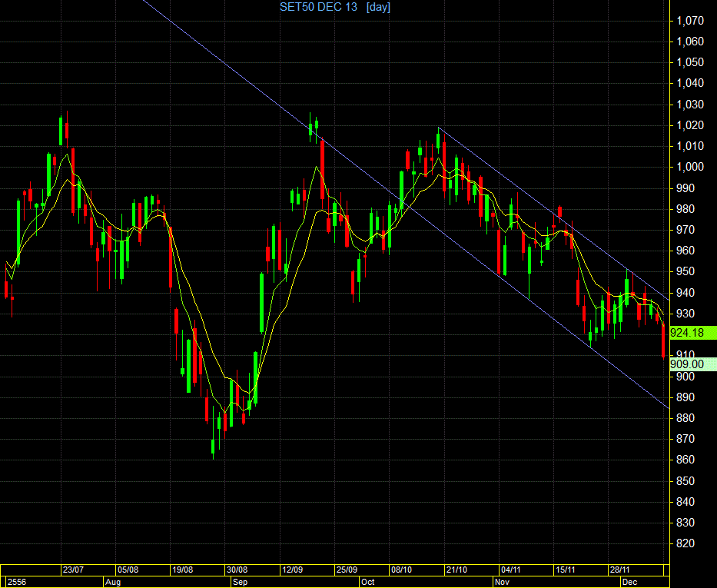Click the 2556 year label

[x=17, y=582]
